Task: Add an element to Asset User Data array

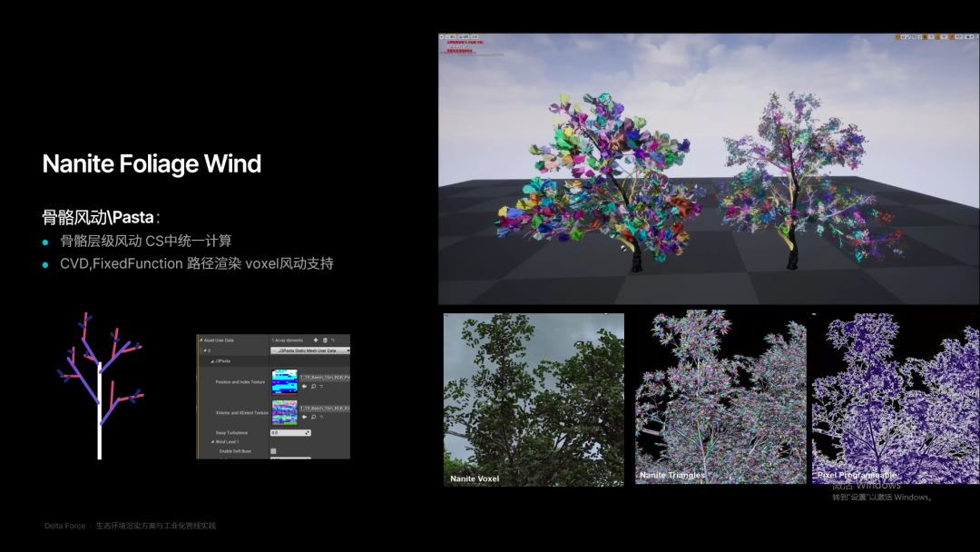Action: [x=316, y=340]
